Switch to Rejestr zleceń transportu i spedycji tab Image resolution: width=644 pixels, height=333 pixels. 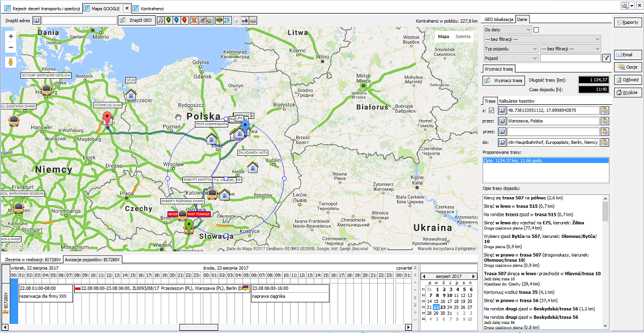(41, 8)
